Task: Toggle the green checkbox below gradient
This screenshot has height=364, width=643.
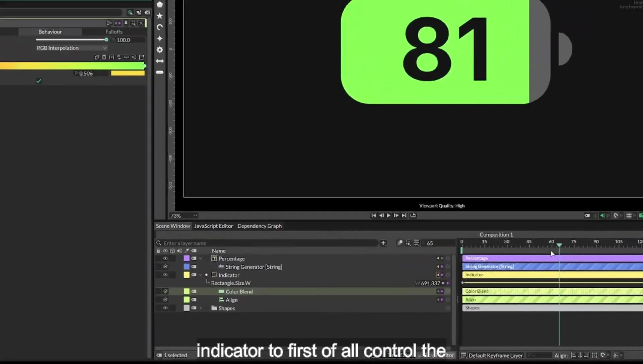Action: [x=39, y=81]
